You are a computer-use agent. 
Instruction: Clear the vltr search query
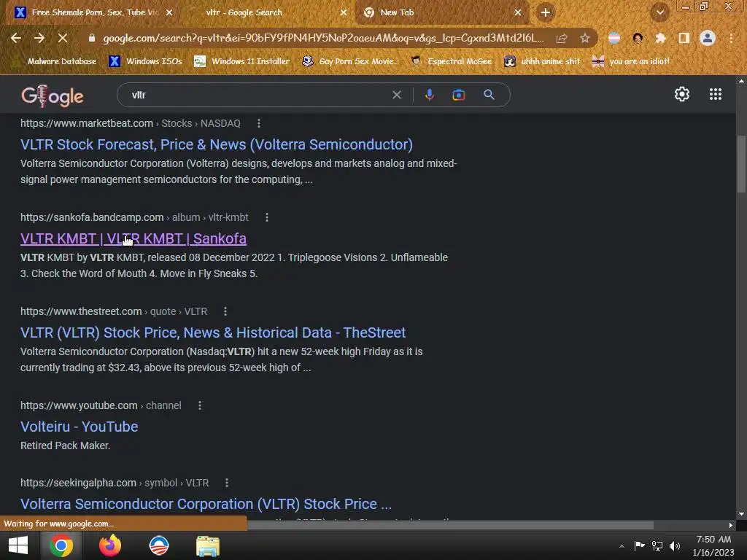point(396,95)
